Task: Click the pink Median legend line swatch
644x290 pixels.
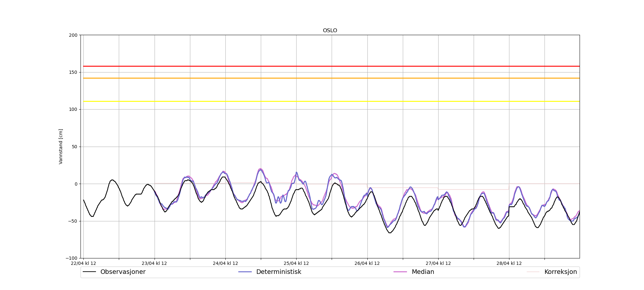Action: pos(400,272)
